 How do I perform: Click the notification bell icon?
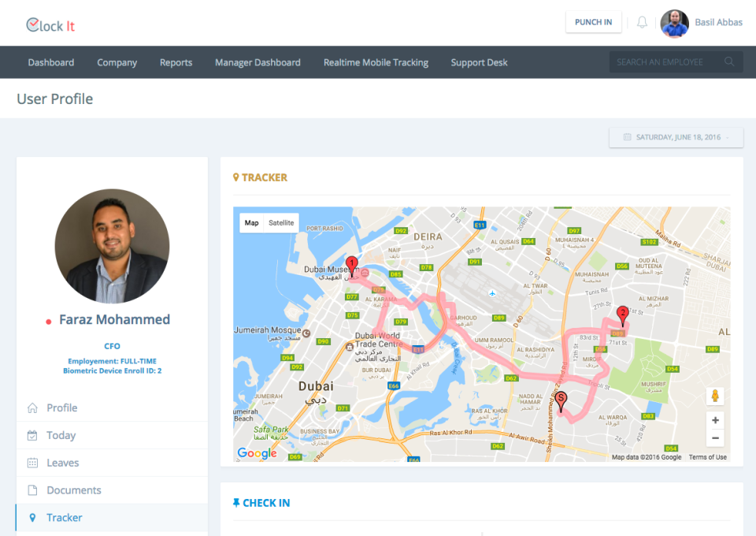(x=642, y=22)
